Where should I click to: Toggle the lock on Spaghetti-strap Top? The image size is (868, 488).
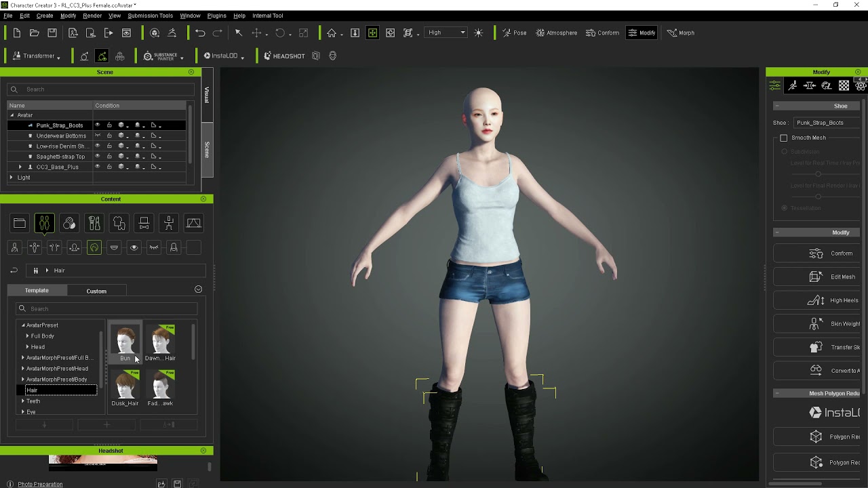click(x=109, y=157)
